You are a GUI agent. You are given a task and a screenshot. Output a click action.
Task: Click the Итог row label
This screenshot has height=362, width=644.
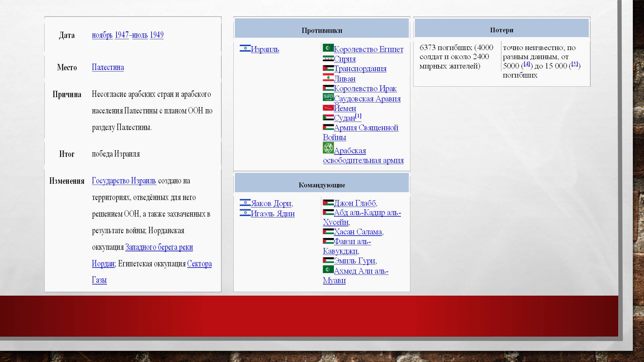[67, 154]
